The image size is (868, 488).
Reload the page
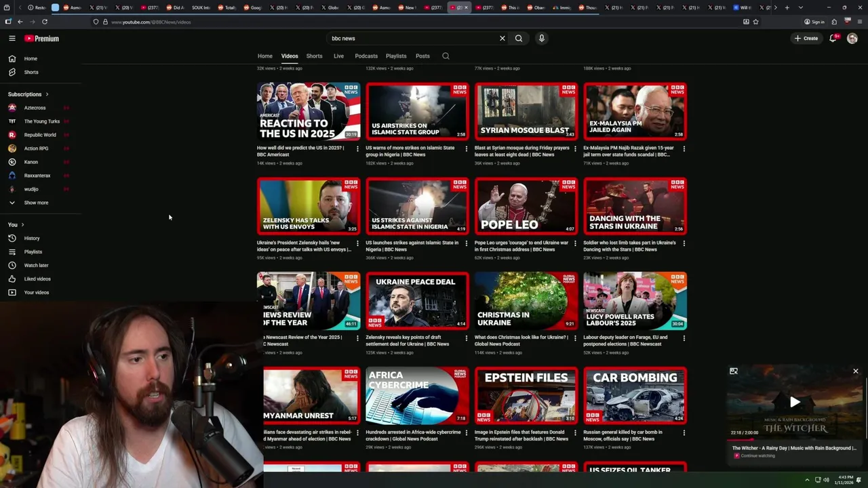(x=45, y=22)
